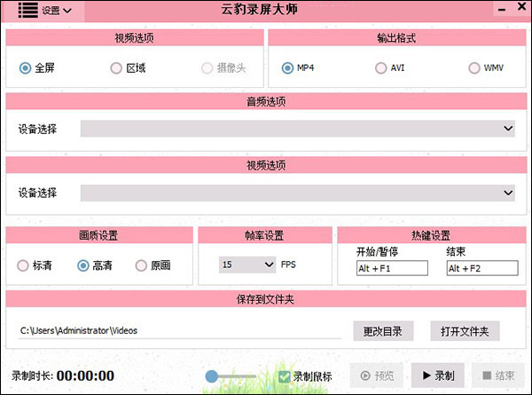The width and height of the screenshot is (532, 395).
Task: Click the 录制时长 00:00:00 timer text
Action: [x=63, y=376]
